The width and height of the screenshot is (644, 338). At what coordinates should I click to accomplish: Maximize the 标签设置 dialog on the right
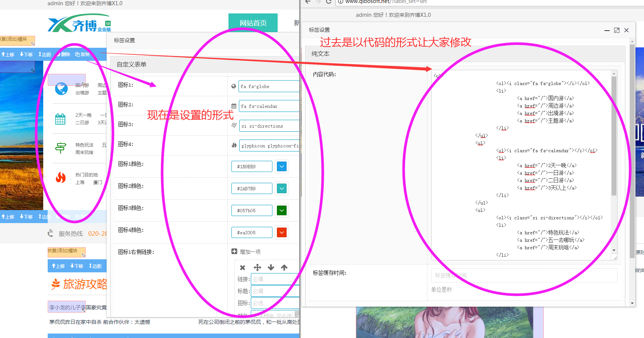point(617,30)
